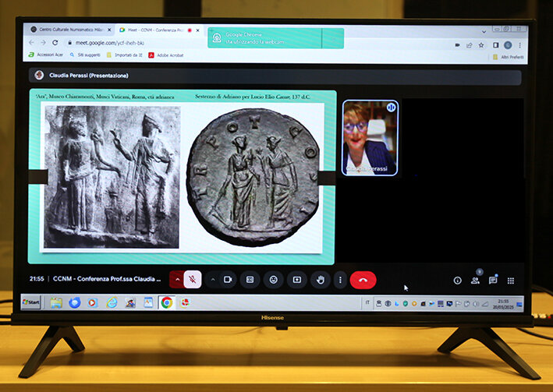Expand video settings arrow beside camera
This screenshot has height=392, width=553.
click(x=213, y=280)
